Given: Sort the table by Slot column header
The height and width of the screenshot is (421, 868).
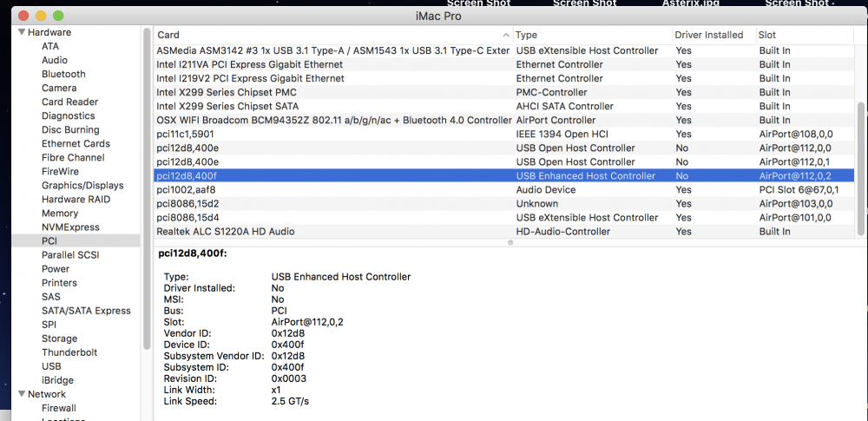Looking at the screenshot, I should click(x=806, y=35).
